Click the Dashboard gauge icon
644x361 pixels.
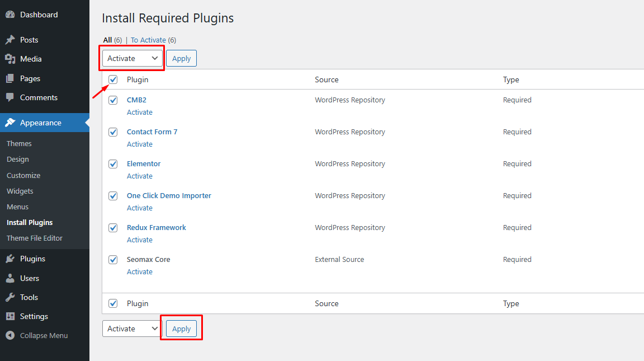click(10, 15)
